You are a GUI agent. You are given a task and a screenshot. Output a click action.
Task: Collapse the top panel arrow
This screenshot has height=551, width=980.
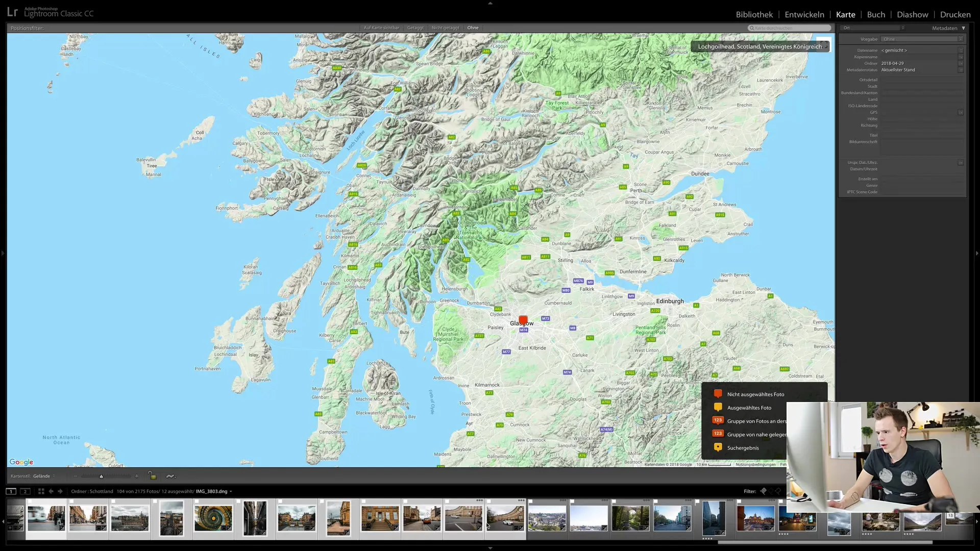coord(490,3)
